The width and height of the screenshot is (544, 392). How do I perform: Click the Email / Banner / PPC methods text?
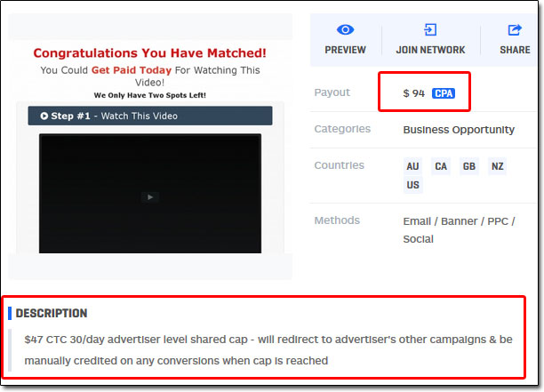pos(459,230)
